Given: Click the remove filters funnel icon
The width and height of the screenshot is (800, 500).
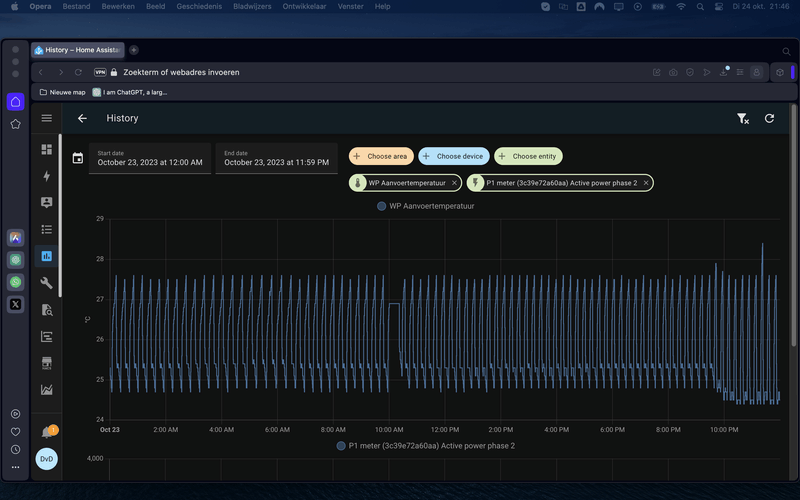Looking at the screenshot, I should [x=742, y=118].
